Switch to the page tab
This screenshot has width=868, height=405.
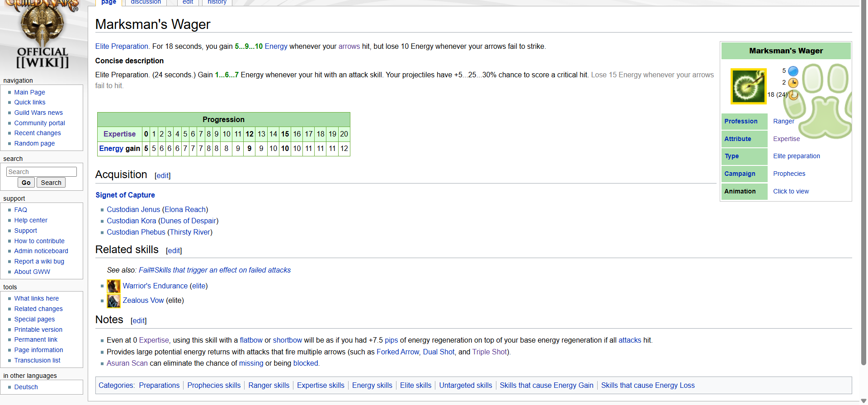click(x=108, y=2)
